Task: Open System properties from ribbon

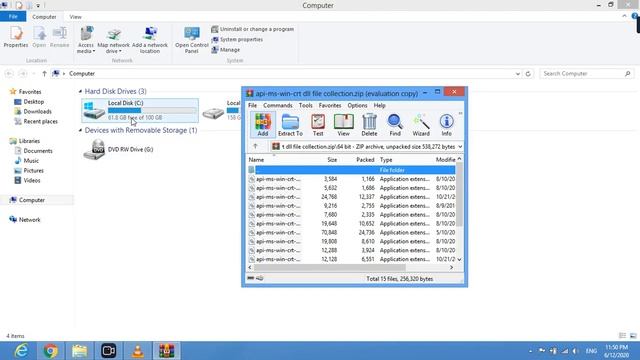Action: (237, 40)
